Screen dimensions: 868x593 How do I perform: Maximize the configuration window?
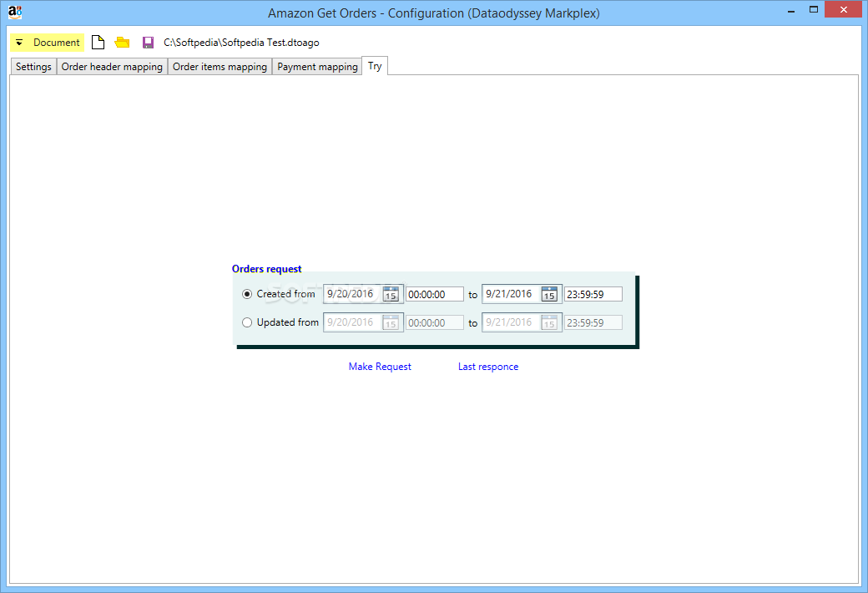[x=813, y=10]
